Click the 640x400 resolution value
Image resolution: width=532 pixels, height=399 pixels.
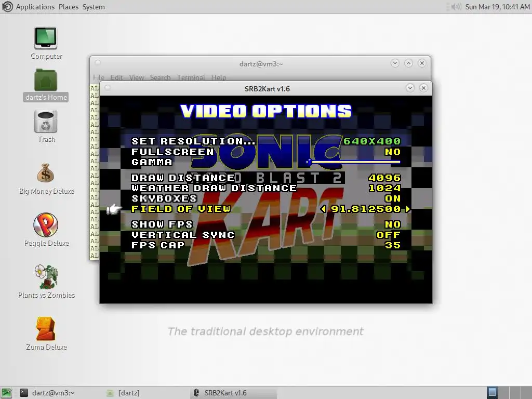pyautogui.click(x=372, y=141)
